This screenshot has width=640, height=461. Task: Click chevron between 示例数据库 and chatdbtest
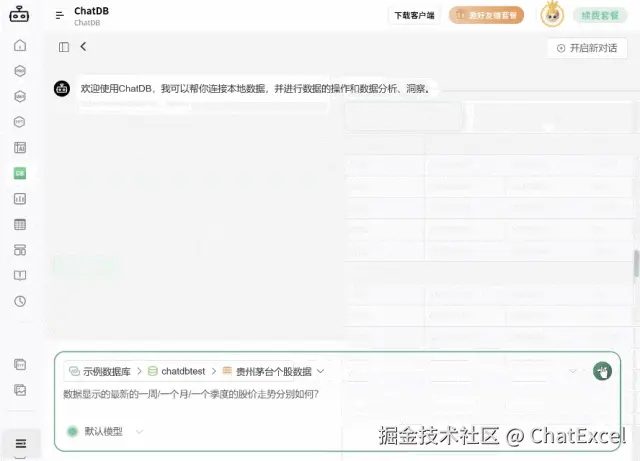[x=139, y=371]
